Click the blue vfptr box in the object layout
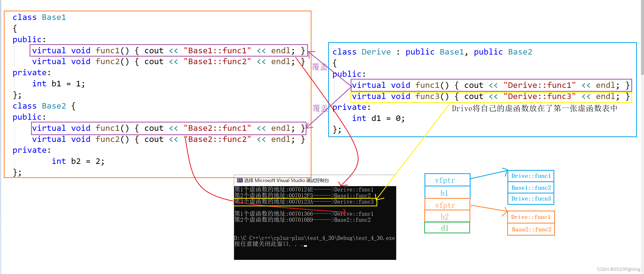 (447, 180)
